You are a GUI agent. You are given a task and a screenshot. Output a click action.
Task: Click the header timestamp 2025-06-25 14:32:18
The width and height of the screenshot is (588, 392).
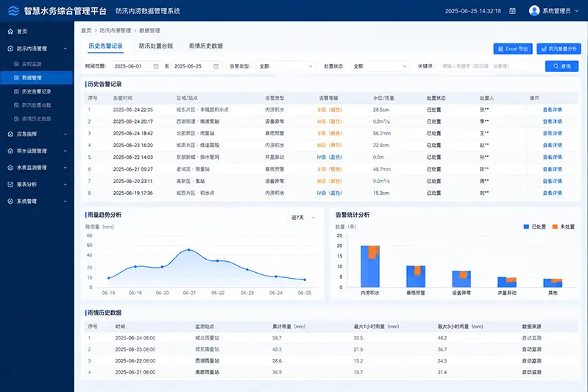pos(473,11)
